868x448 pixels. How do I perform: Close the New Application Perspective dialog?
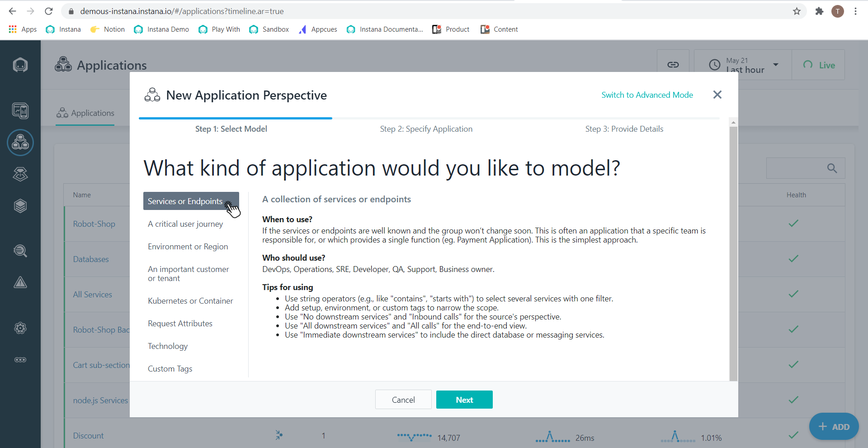tap(717, 95)
